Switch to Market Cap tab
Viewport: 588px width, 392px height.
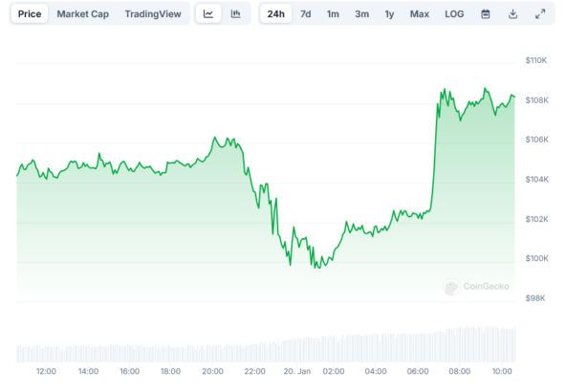[x=82, y=14]
